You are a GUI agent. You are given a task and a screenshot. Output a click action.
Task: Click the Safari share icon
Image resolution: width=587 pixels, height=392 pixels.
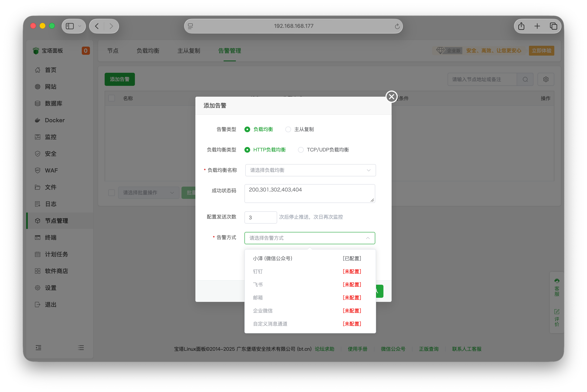(521, 26)
